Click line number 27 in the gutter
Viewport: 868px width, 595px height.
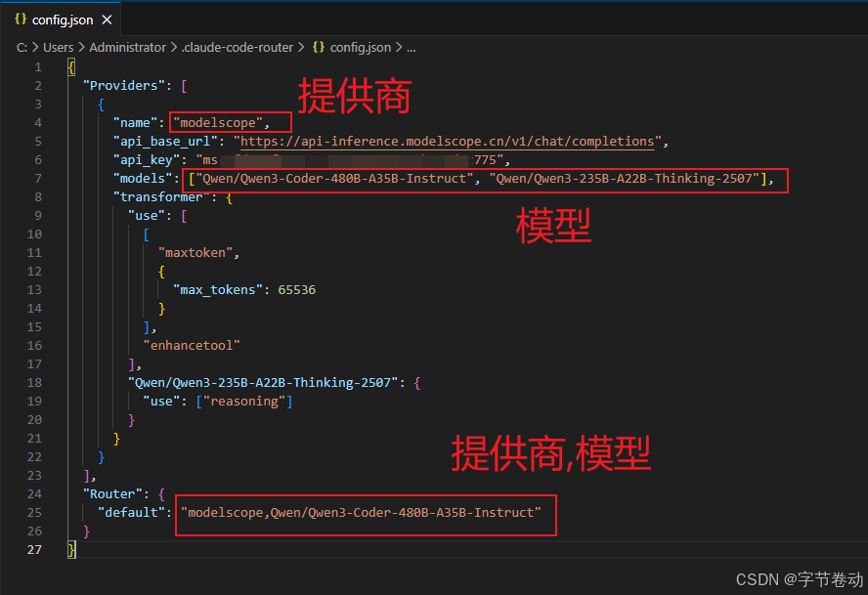pyautogui.click(x=34, y=550)
